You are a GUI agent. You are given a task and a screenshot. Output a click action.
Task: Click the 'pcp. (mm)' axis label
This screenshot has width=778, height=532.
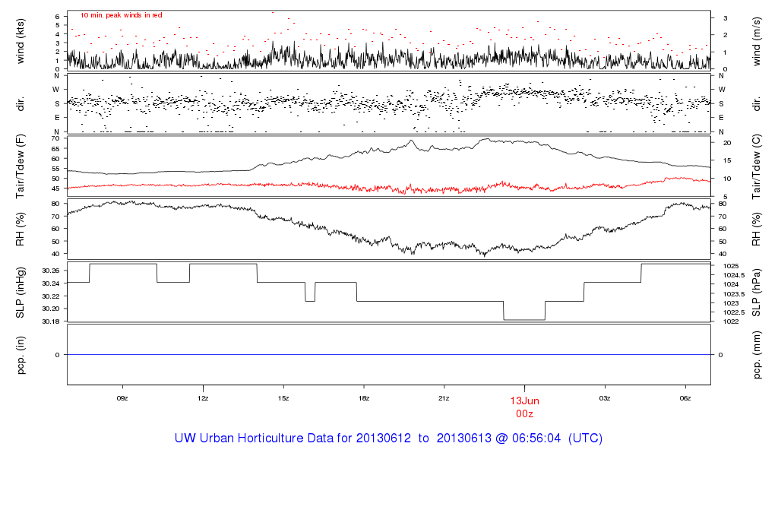[x=756, y=356]
